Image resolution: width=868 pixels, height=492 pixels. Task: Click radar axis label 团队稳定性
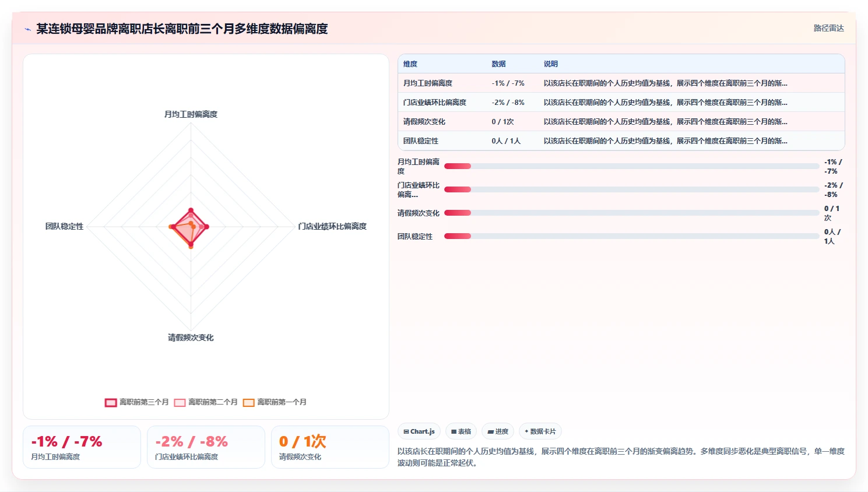(64, 226)
